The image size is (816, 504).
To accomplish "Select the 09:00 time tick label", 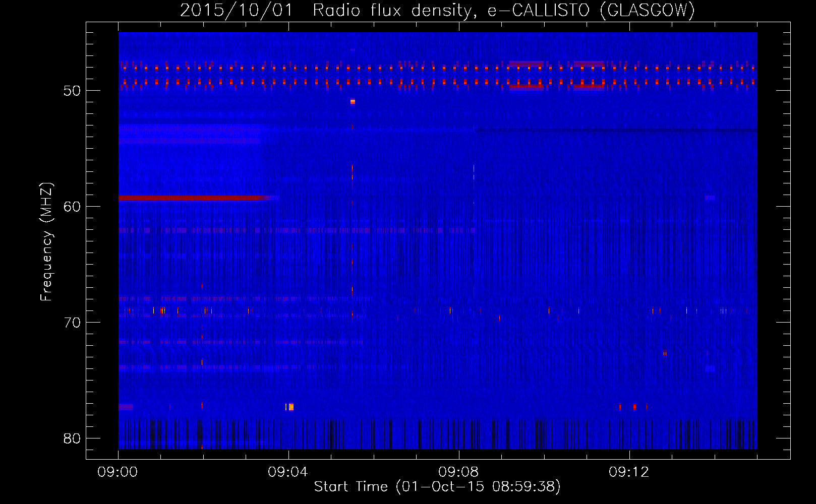I will (118, 472).
